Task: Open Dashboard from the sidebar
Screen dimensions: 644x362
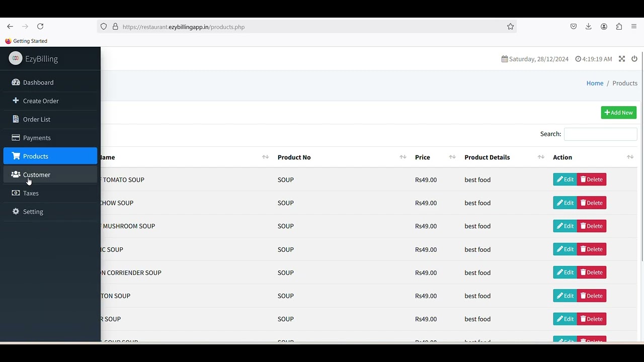Action: (x=50, y=82)
